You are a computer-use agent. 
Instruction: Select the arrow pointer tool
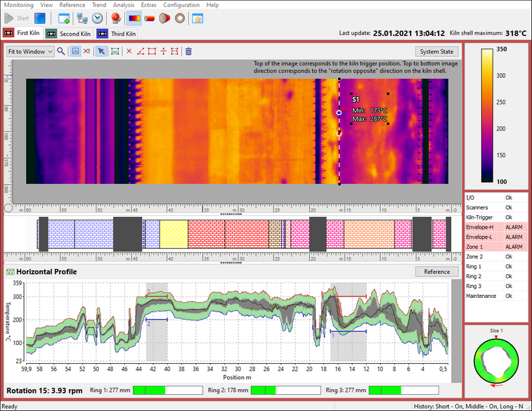[x=101, y=51]
